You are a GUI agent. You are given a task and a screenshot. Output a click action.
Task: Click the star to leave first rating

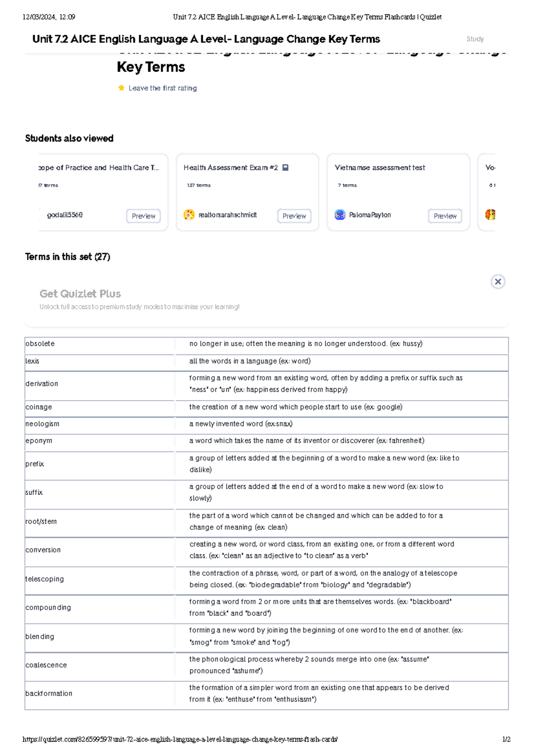(x=121, y=88)
